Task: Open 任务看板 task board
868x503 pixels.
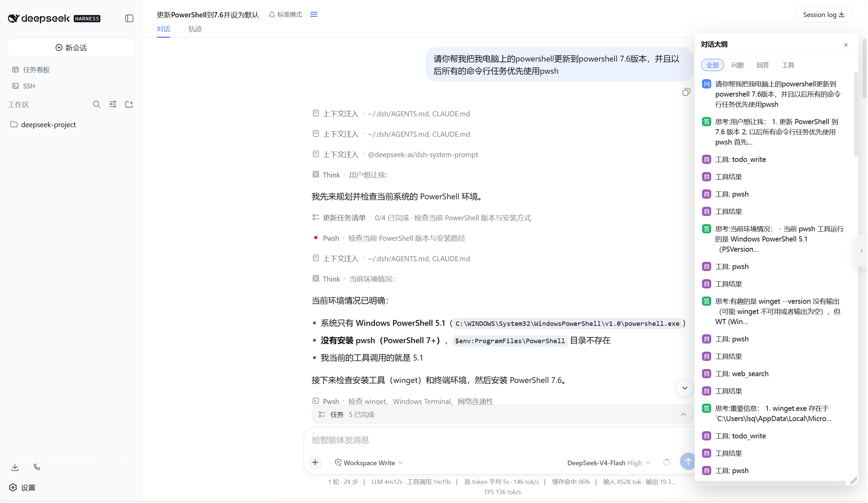Action: [x=36, y=70]
